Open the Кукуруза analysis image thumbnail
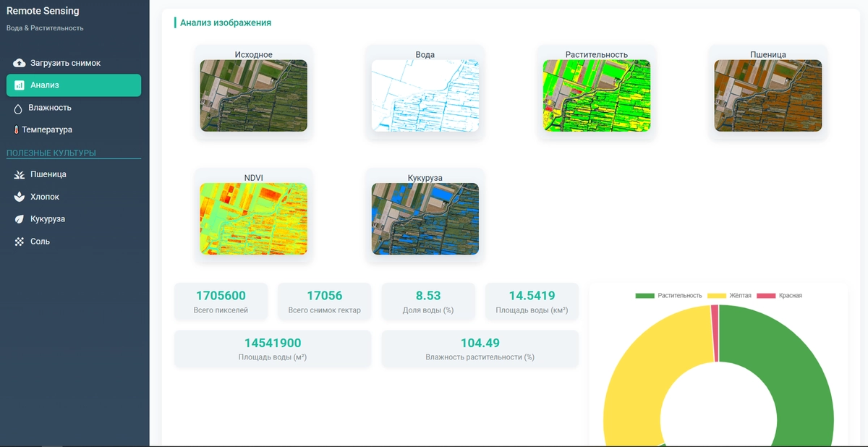 tap(425, 218)
